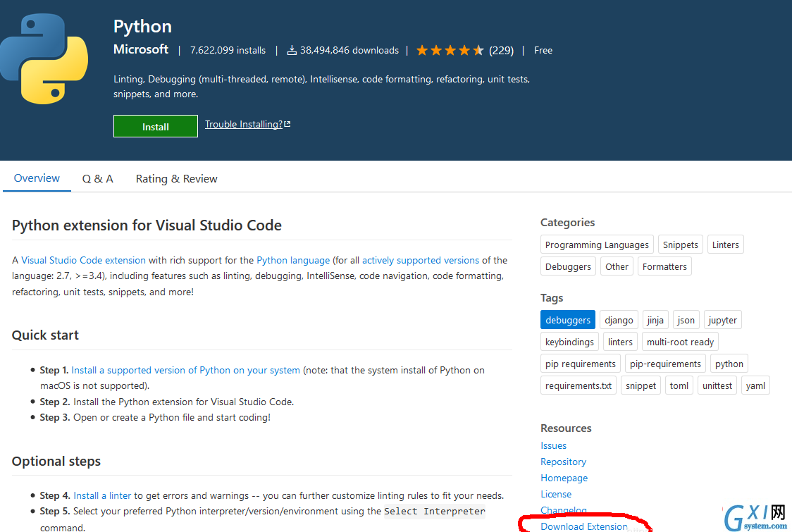
Task: Open the Changelog resource link
Action: pos(564,510)
